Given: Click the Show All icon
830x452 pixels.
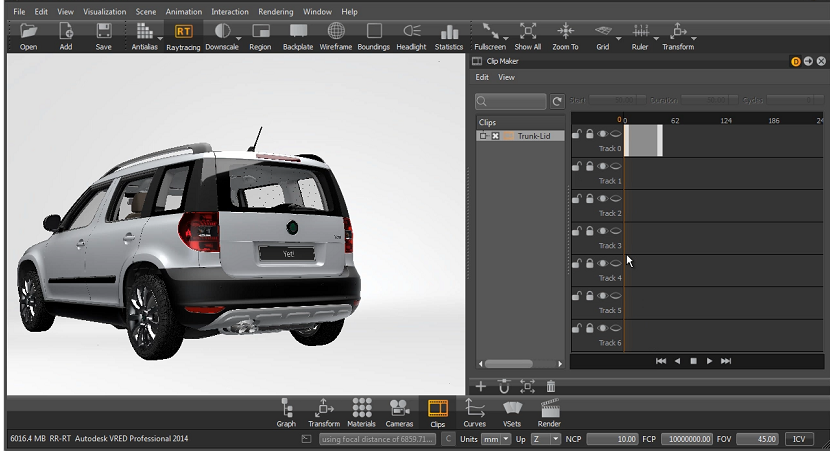Looking at the screenshot, I should point(528,31).
